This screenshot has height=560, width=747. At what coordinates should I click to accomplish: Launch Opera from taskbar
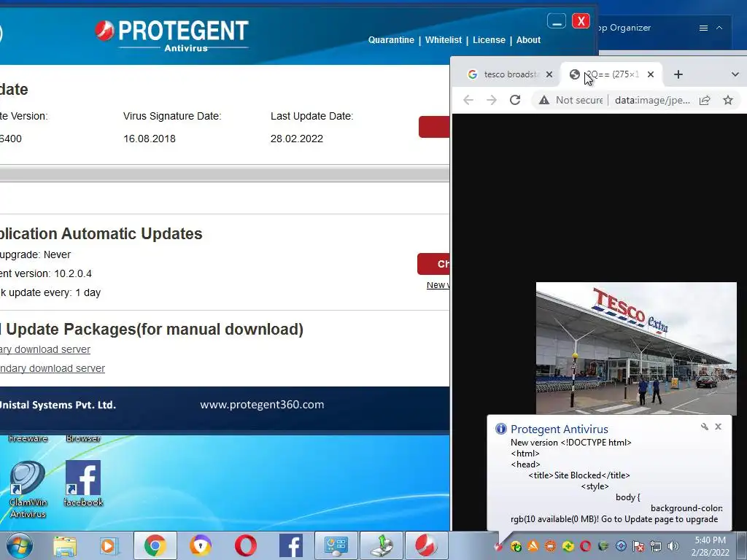click(245, 545)
